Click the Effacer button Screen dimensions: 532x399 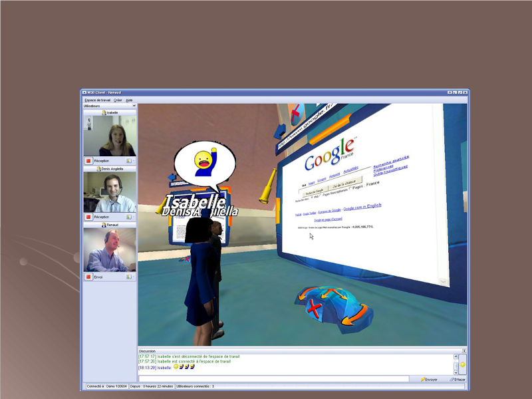point(457,379)
